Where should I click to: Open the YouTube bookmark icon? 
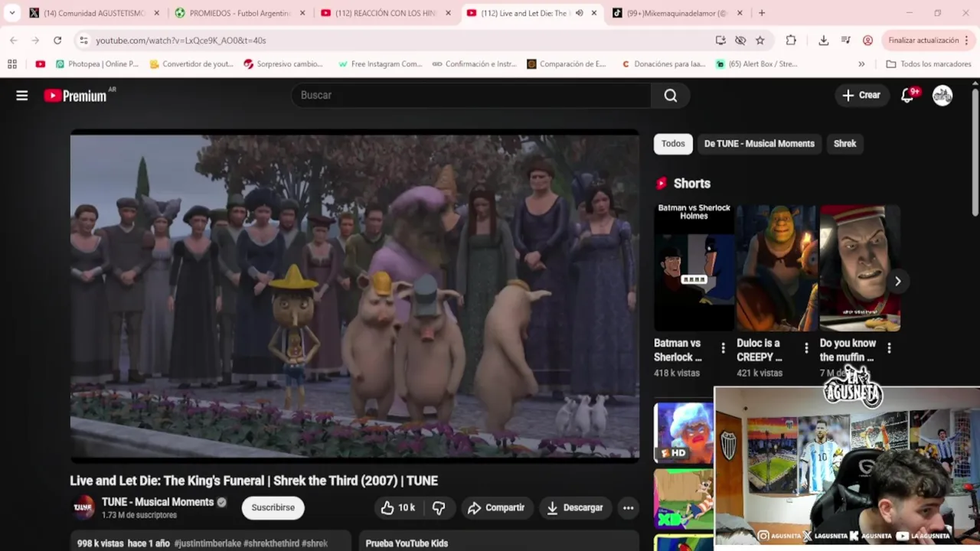[41, 64]
